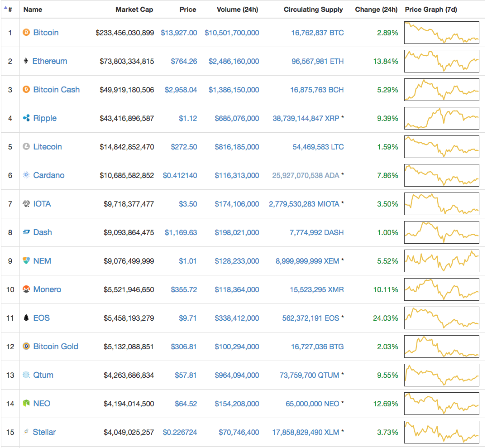This screenshot has width=492, height=448.
Task: Click the Ethereum diamond logo icon
Action: [x=26, y=61]
